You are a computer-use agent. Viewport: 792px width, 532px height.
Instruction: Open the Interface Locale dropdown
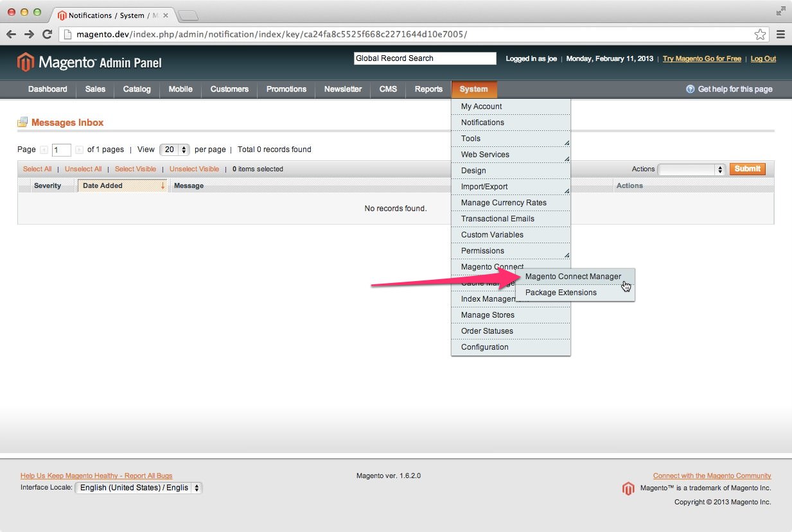(138, 488)
